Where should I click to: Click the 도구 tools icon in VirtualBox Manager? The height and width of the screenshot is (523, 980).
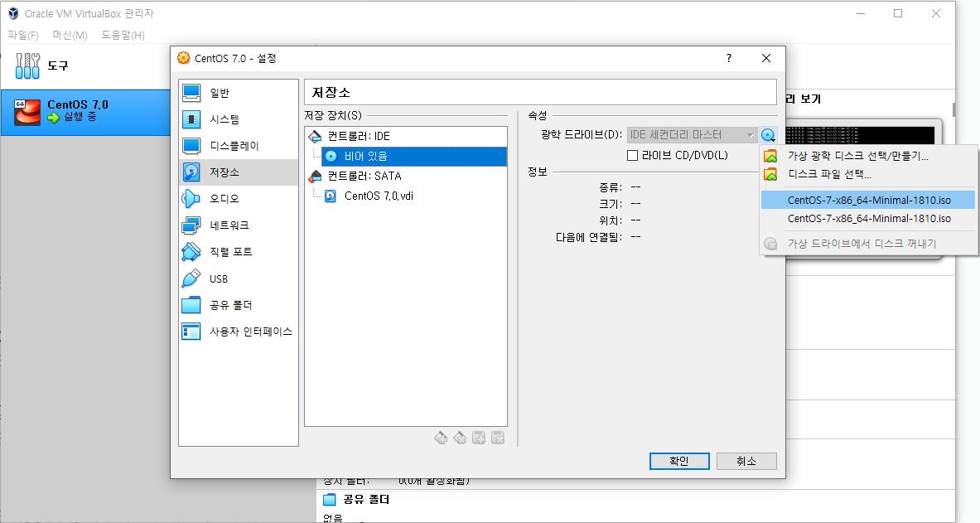[x=27, y=65]
